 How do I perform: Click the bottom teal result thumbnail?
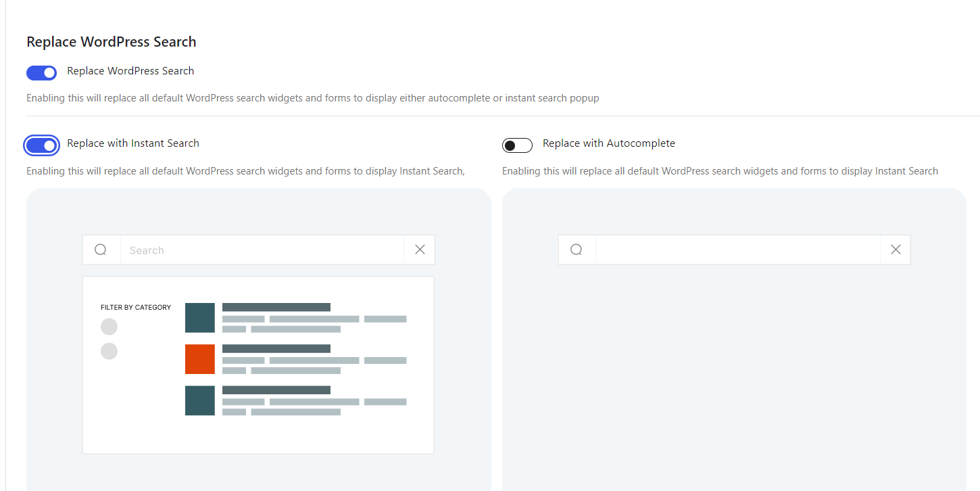click(x=200, y=400)
